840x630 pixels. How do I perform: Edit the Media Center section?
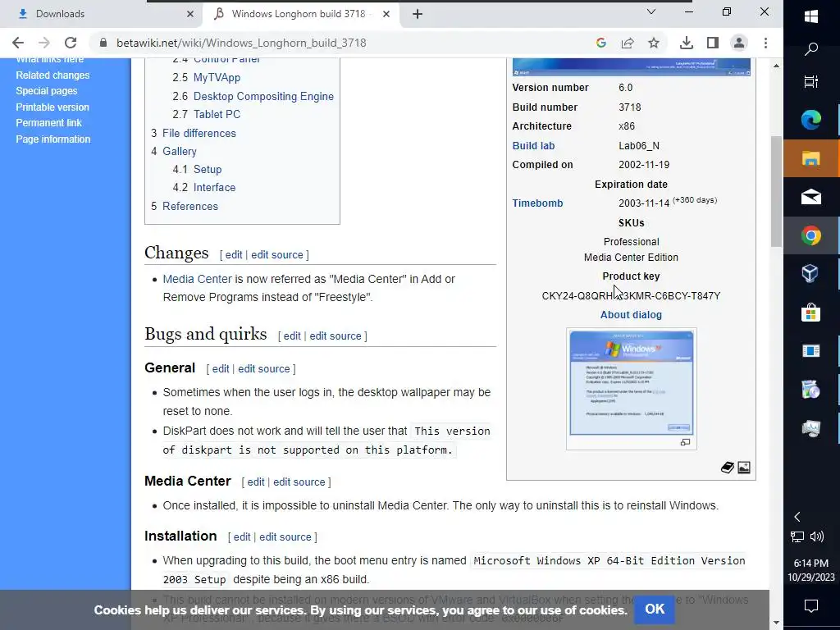(256, 482)
